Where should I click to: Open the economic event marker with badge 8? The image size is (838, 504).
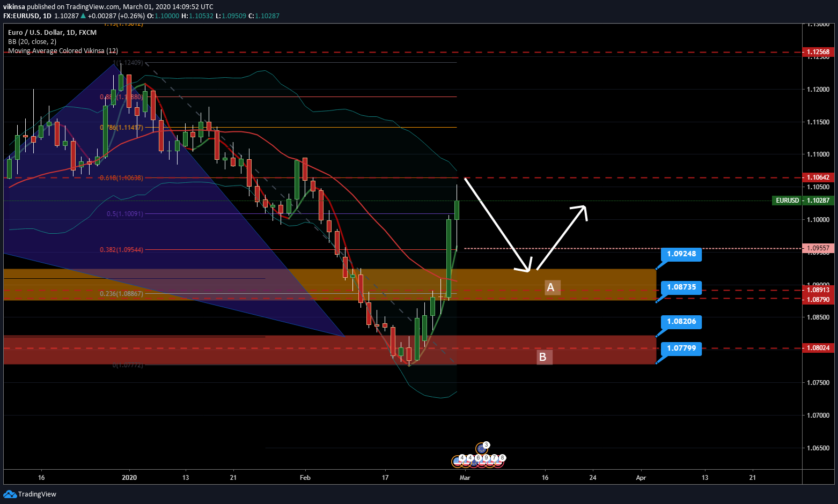pyautogui.click(x=498, y=462)
